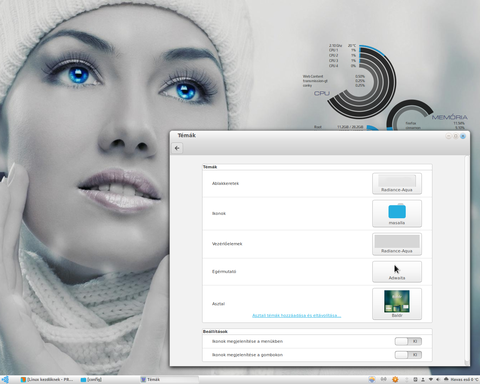Open the user account tray icon
480x384 pixels.
click(x=423, y=379)
